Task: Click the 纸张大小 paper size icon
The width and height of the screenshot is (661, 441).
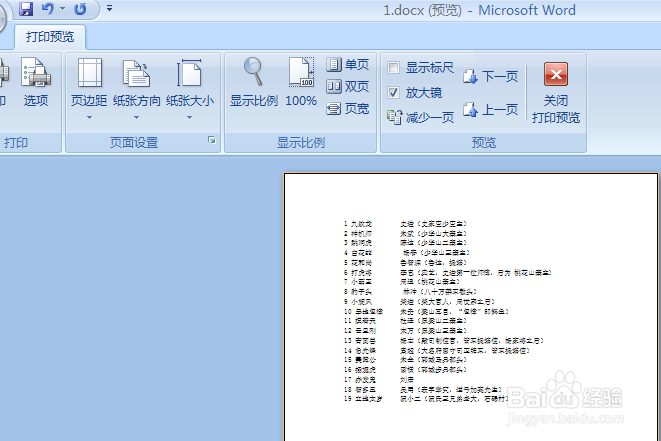Action: point(189,73)
